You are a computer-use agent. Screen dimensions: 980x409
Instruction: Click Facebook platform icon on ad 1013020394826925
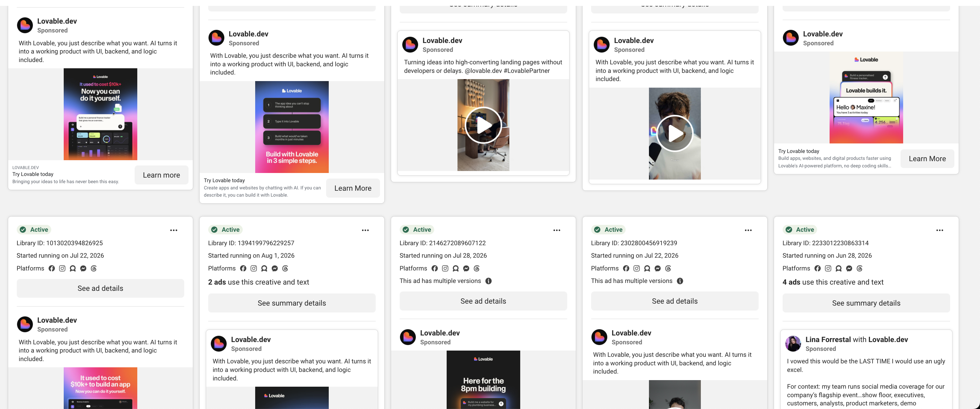pos(52,269)
